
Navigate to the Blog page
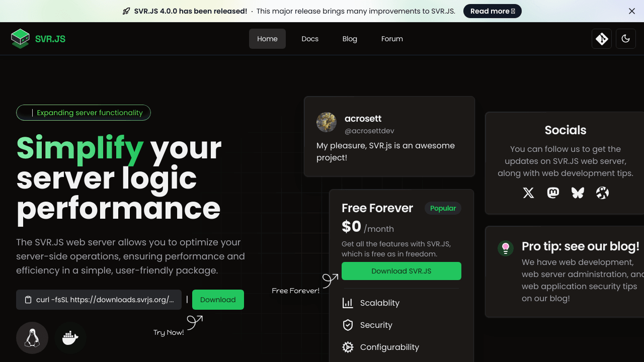tap(350, 39)
